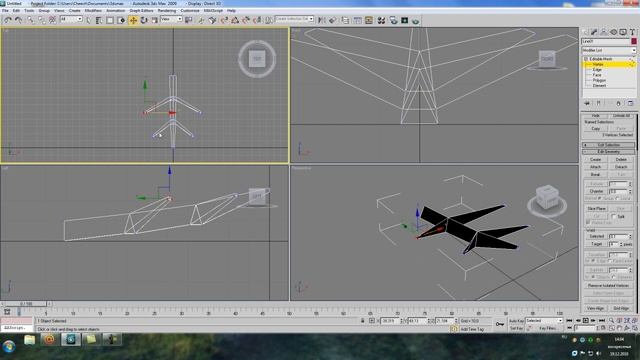Viewport: 640px width, 360px height.
Task: Click Configure Modifier Sets icon
Action: coord(630,103)
